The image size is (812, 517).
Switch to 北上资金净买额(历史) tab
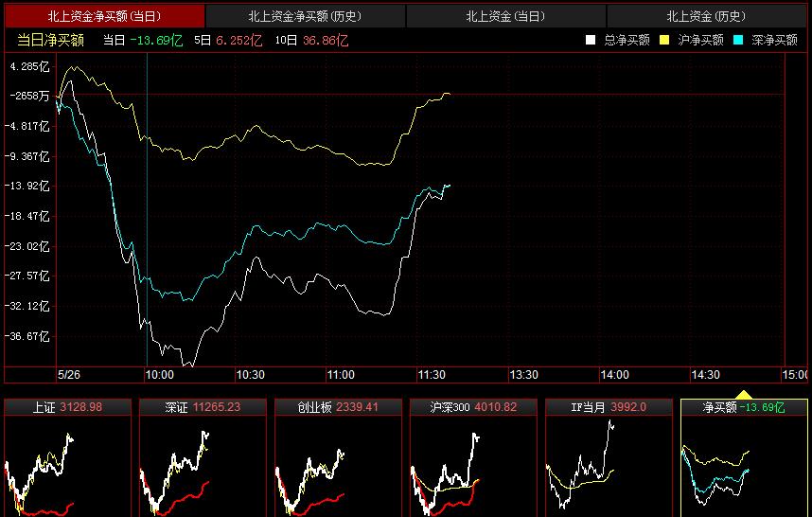[x=305, y=16]
